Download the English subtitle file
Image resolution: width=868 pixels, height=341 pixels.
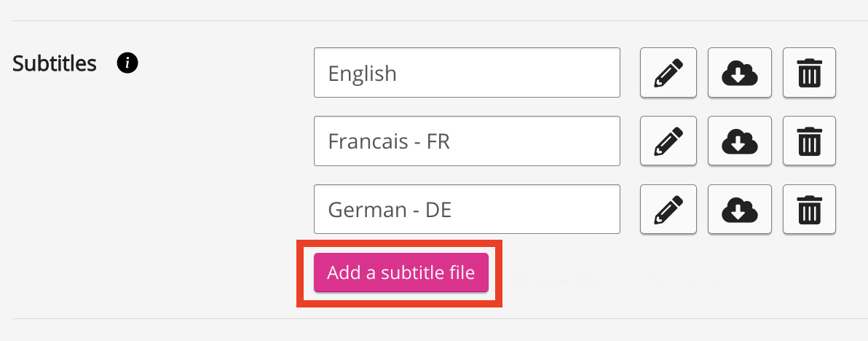[739, 73]
